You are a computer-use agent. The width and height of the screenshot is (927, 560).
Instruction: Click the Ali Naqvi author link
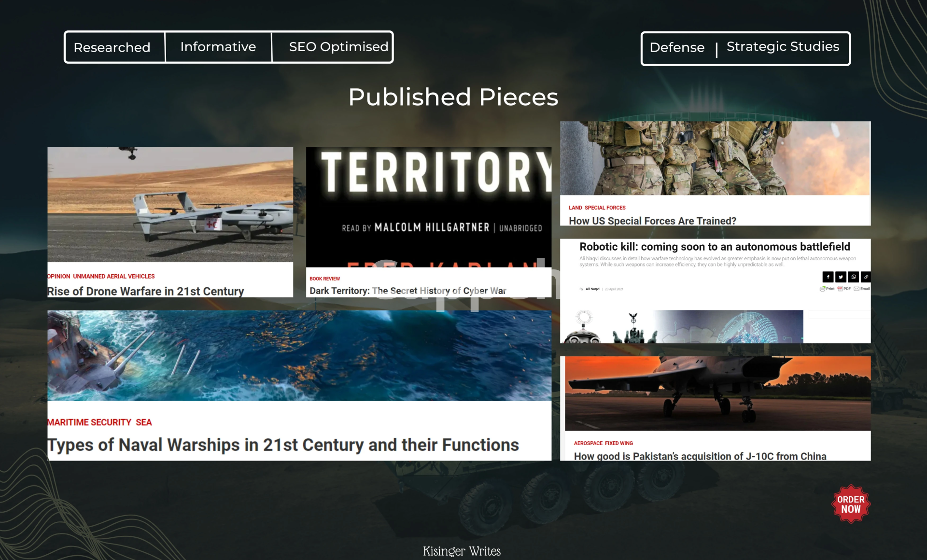point(592,289)
